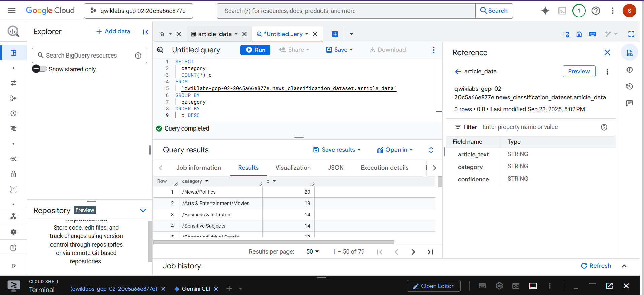Open the Google Cloud navigation menu
Image resolution: width=644 pixels, height=295 pixels.
pyautogui.click(x=12, y=11)
